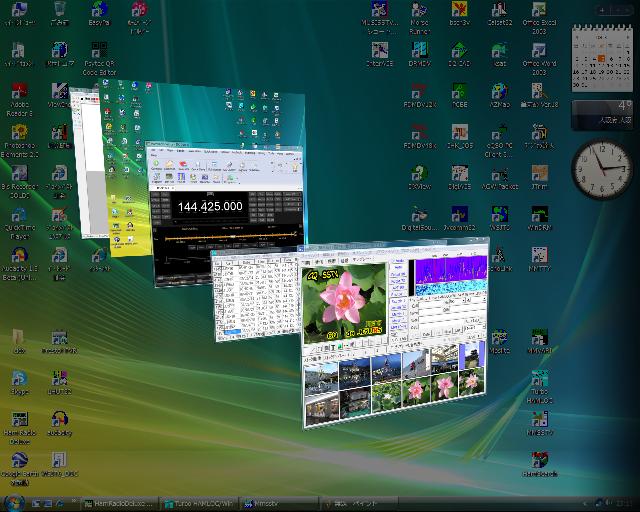The image size is (640, 512).
Task: Click the CQ SSTV lotus flower image
Action: [x=344, y=302]
